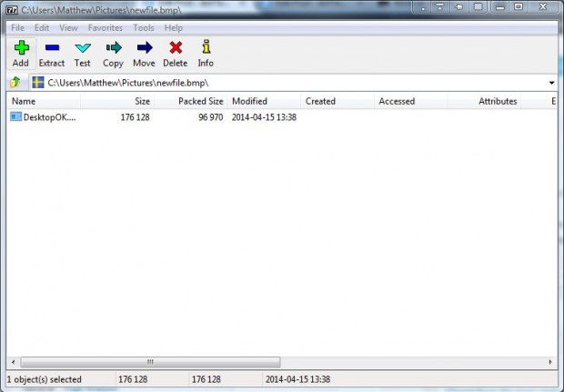Open the View menu

coord(68,27)
